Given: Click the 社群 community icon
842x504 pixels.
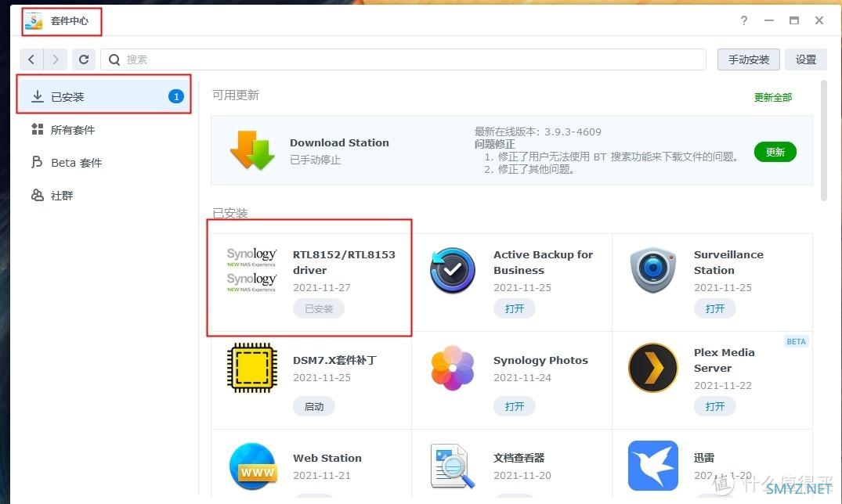Looking at the screenshot, I should tap(37, 195).
